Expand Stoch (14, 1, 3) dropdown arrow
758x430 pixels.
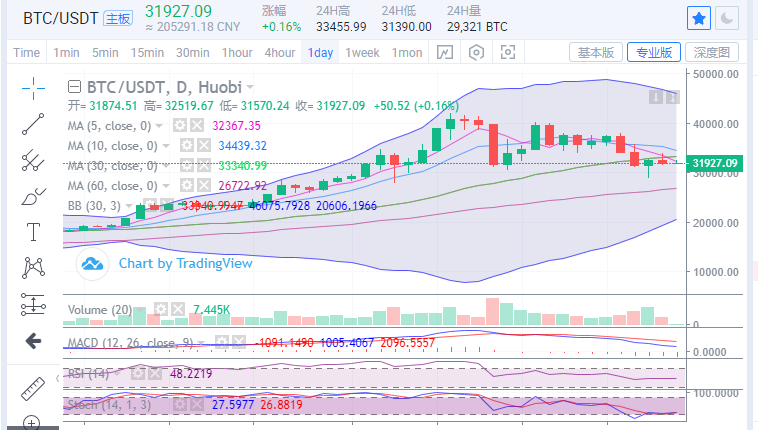(159, 405)
